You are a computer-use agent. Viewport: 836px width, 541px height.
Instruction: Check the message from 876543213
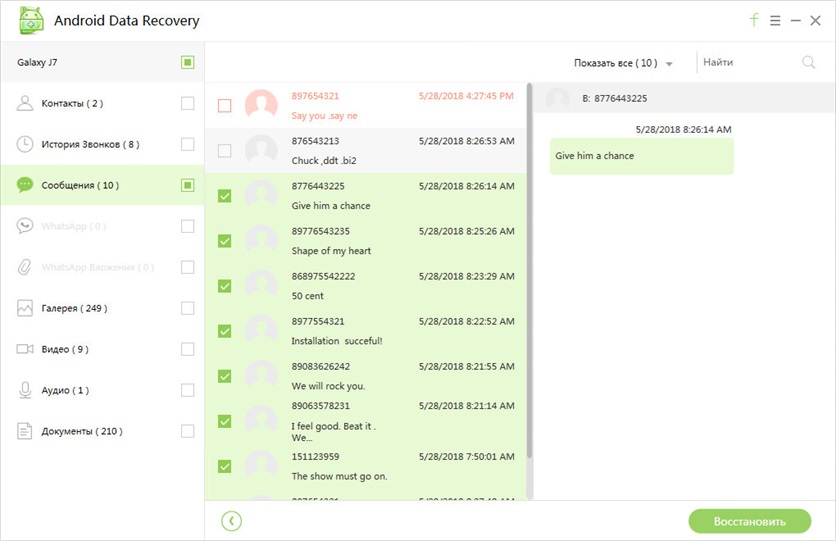[224, 151]
